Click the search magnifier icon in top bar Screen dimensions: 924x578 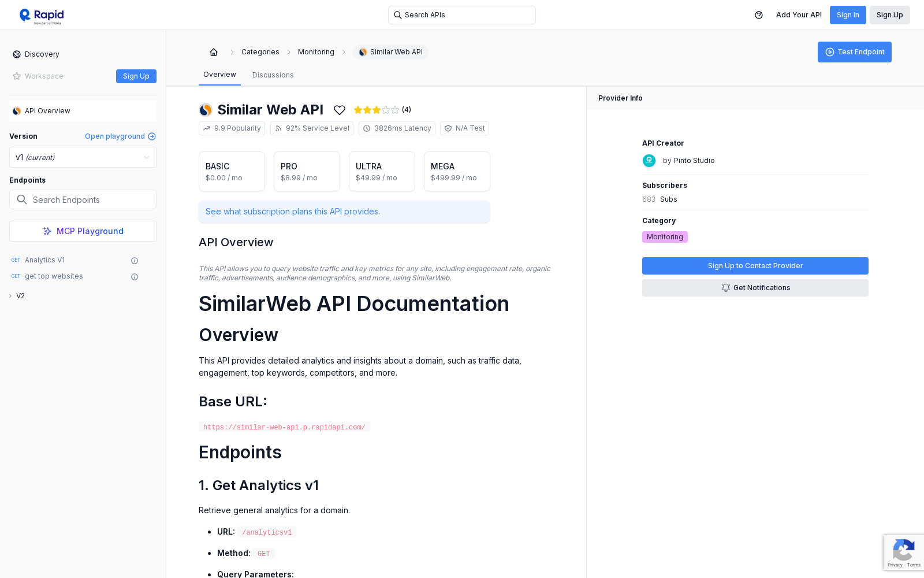coord(398,15)
